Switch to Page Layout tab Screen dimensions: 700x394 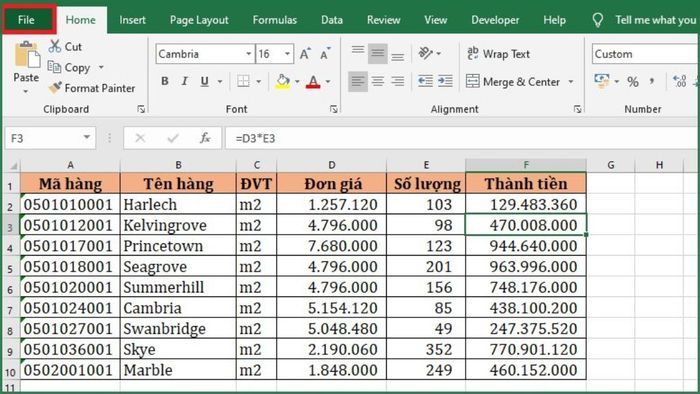click(x=199, y=20)
